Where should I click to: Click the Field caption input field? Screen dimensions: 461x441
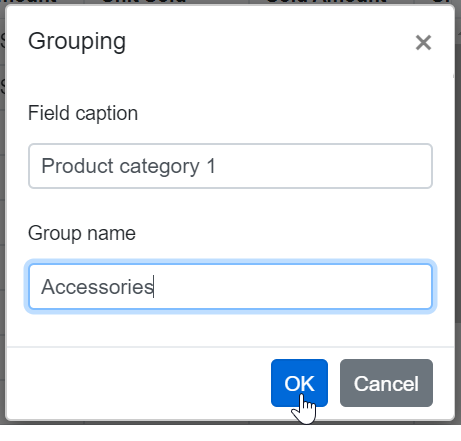(x=230, y=166)
